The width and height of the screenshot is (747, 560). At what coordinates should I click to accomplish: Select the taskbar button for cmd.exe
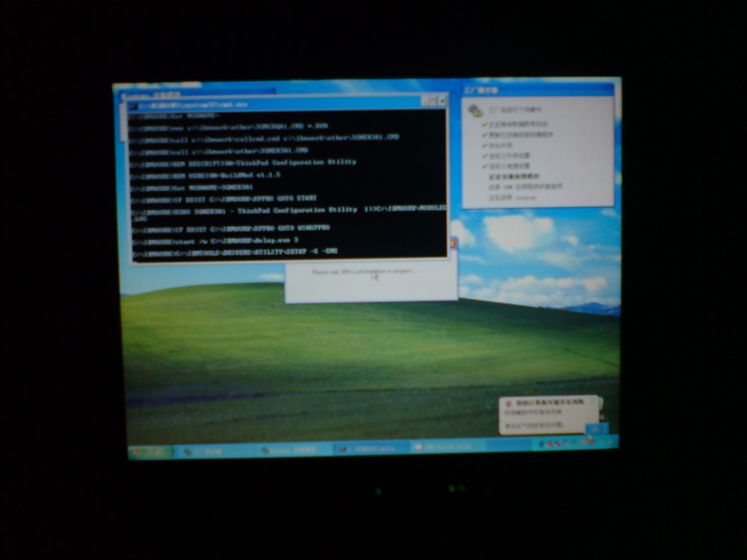(x=370, y=449)
